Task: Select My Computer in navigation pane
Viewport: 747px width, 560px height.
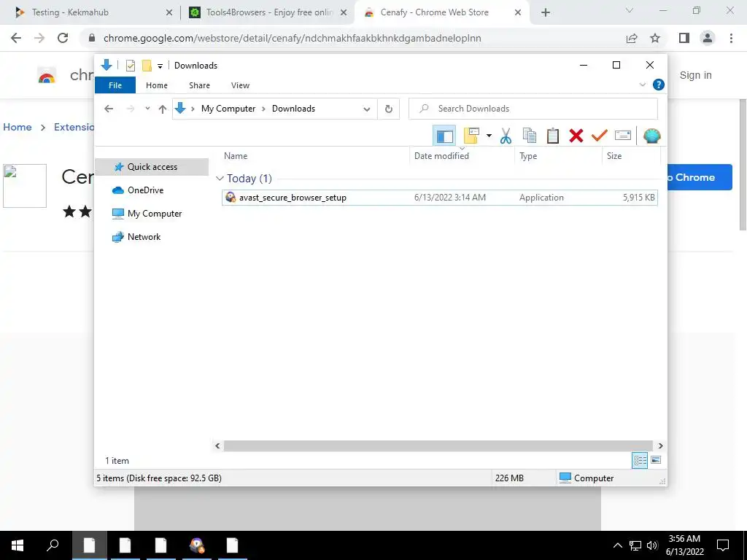Action: tap(155, 214)
